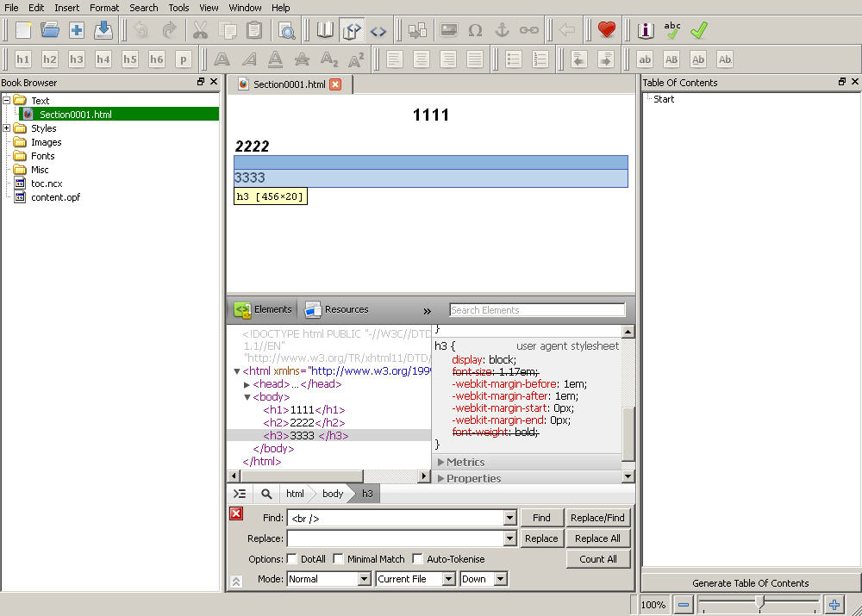This screenshot has width=862, height=616.
Task: Expand the Styles folder in Book Browser
Action: (x=7, y=128)
